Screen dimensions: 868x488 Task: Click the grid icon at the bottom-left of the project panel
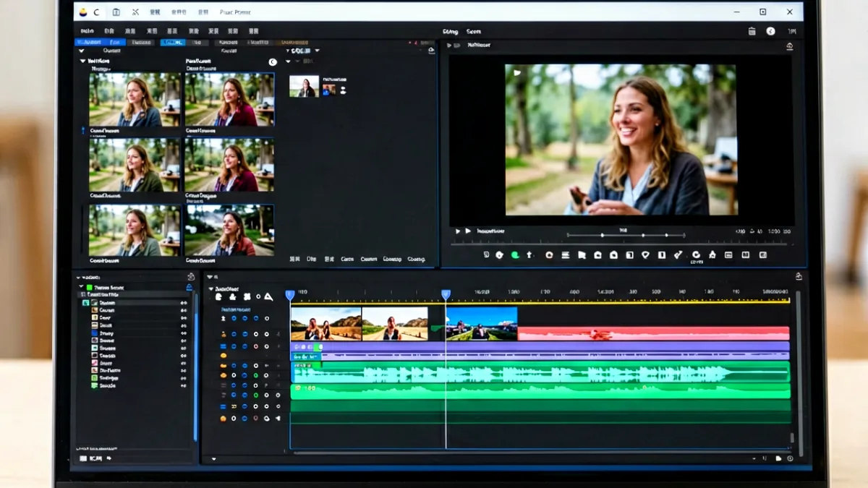tap(83, 458)
